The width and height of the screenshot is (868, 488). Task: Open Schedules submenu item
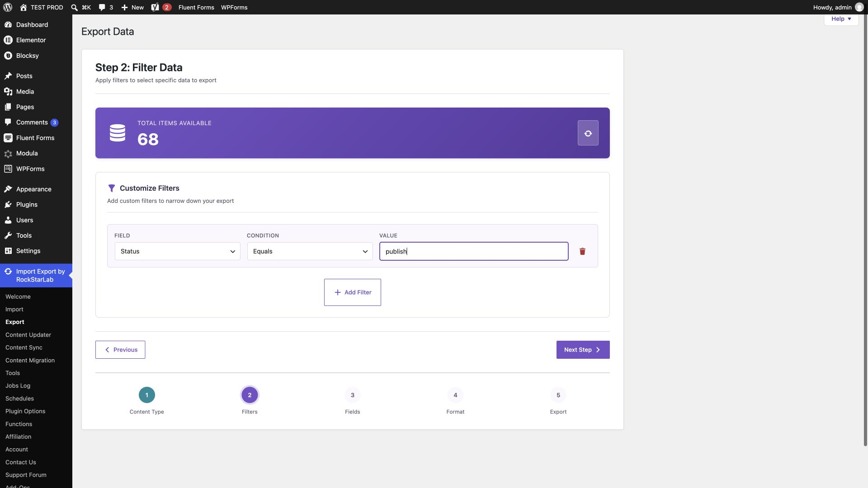pos(19,399)
